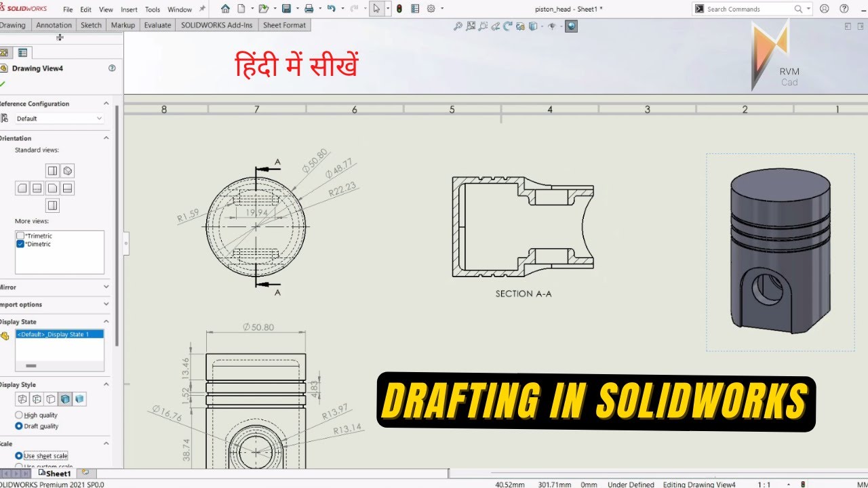This screenshot has width=868, height=488.
Task: Uncheck the Dimetric view checkbox
Action: [20, 244]
